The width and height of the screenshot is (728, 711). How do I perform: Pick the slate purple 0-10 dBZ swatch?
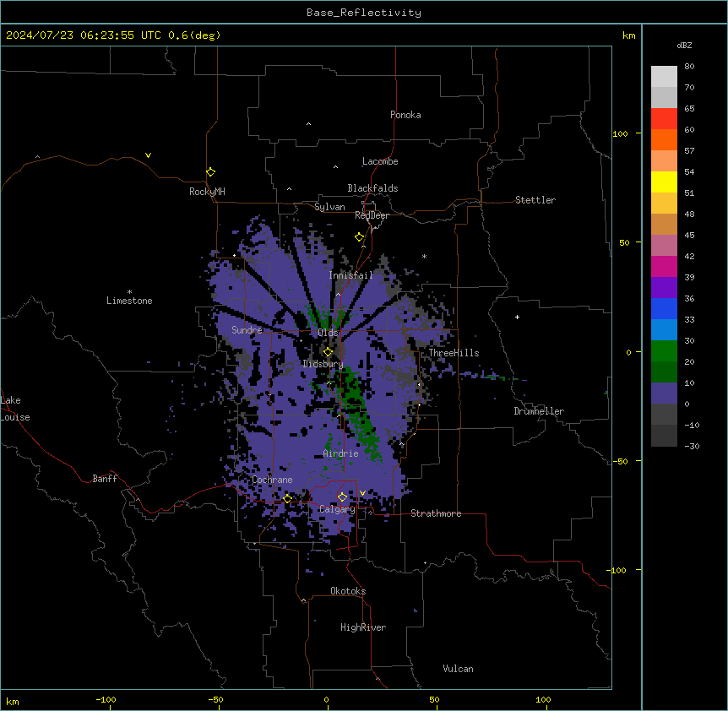(x=664, y=393)
